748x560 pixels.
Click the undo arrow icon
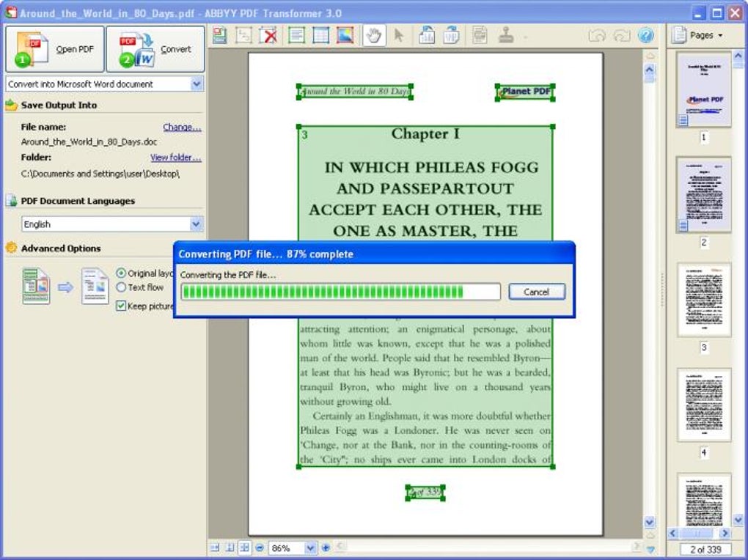(597, 36)
